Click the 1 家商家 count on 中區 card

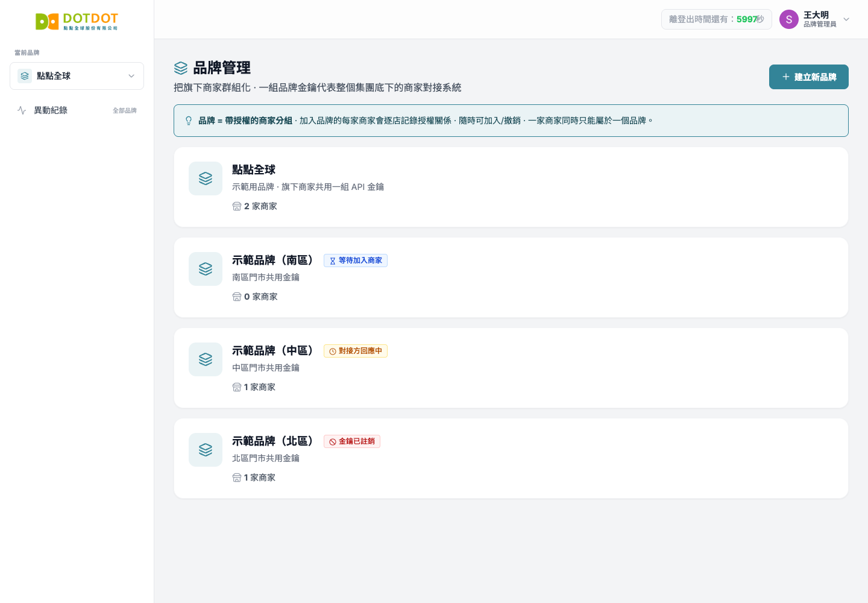point(260,387)
